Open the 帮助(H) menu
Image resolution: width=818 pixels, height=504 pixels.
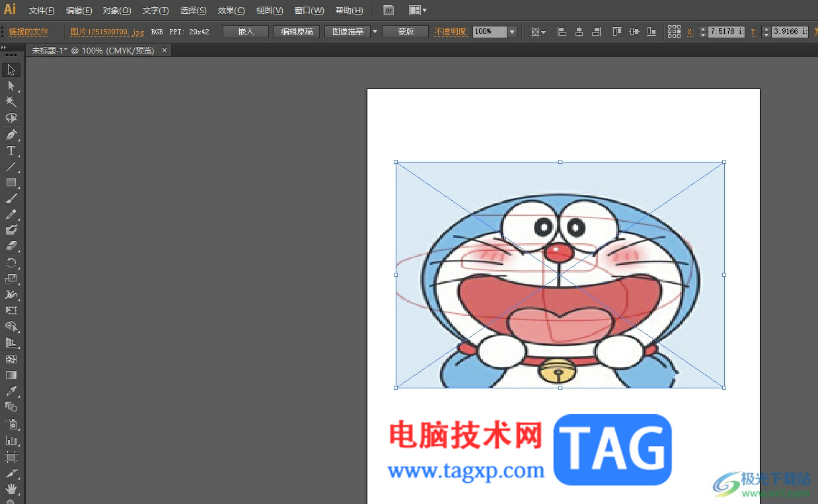350,11
